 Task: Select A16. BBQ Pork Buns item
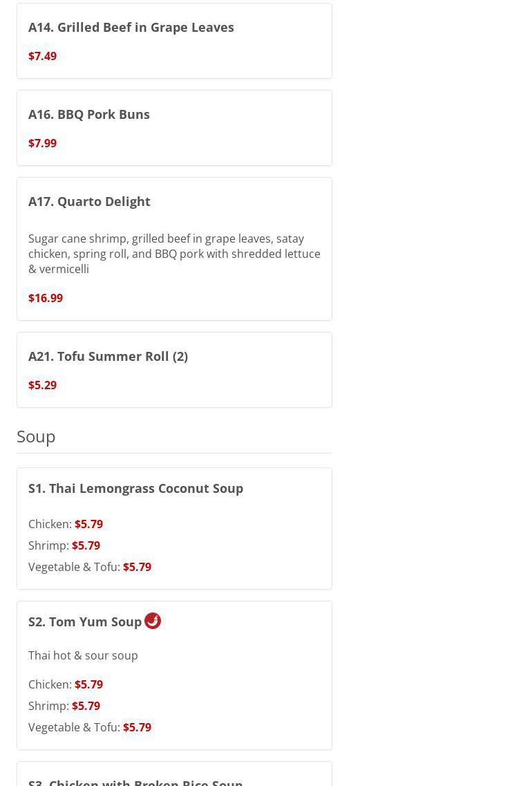pos(89,114)
